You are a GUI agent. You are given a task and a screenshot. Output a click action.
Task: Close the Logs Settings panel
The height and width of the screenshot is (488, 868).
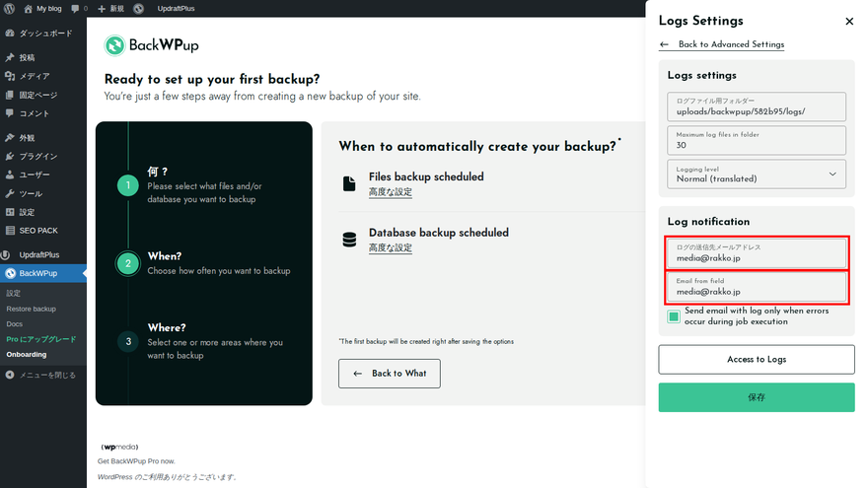click(x=849, y=22)
